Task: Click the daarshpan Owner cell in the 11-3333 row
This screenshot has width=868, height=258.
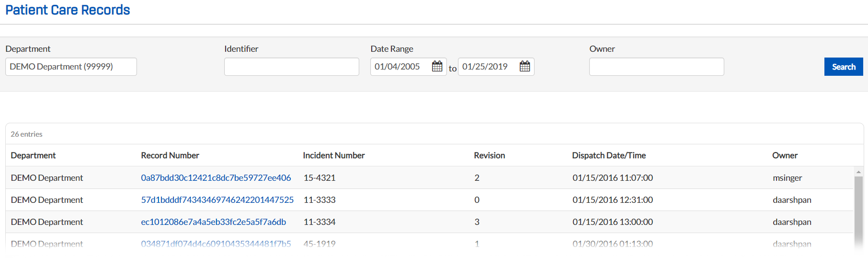Action: coord(792,200)
